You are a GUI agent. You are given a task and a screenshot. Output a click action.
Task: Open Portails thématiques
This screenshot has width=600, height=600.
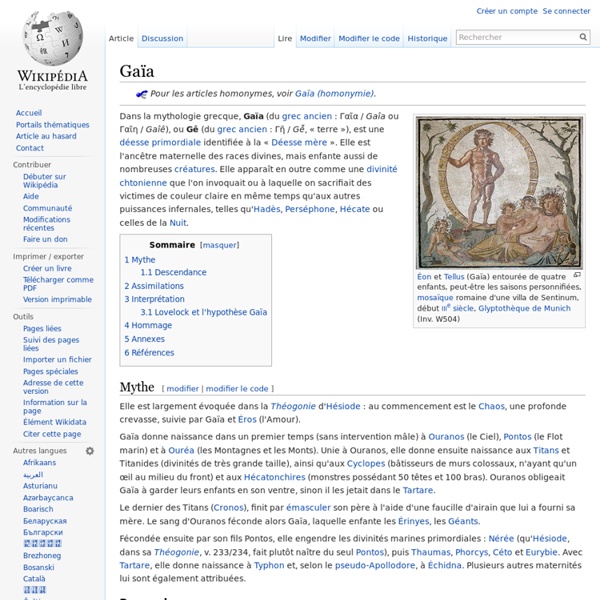point(52,125)
